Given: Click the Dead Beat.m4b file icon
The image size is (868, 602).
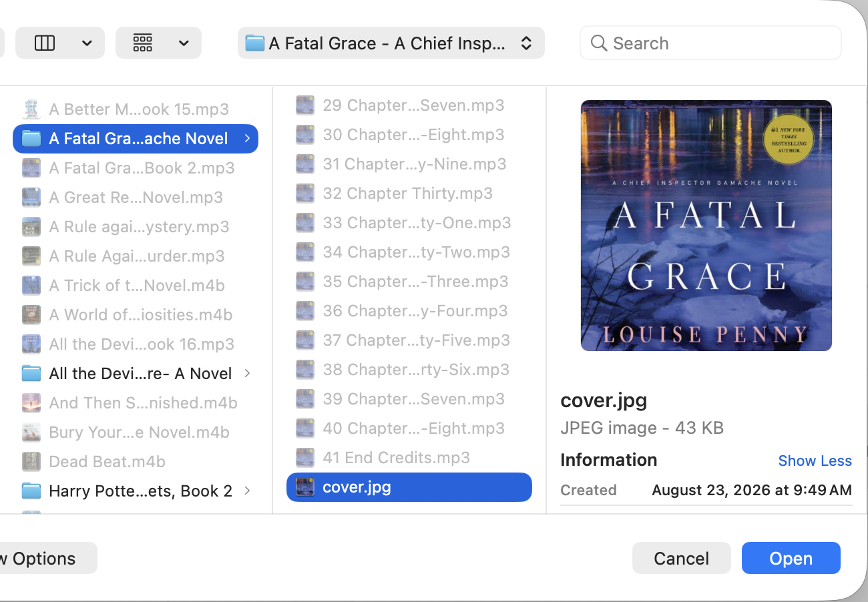Looking at the screenshot, I should (31, 461).
